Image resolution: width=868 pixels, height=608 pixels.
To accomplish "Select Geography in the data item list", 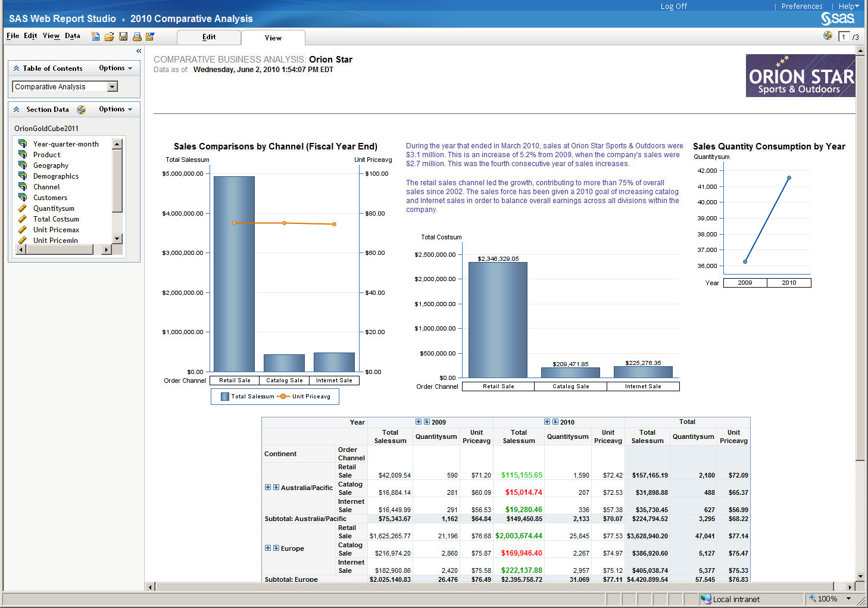I will click(51, 166).
